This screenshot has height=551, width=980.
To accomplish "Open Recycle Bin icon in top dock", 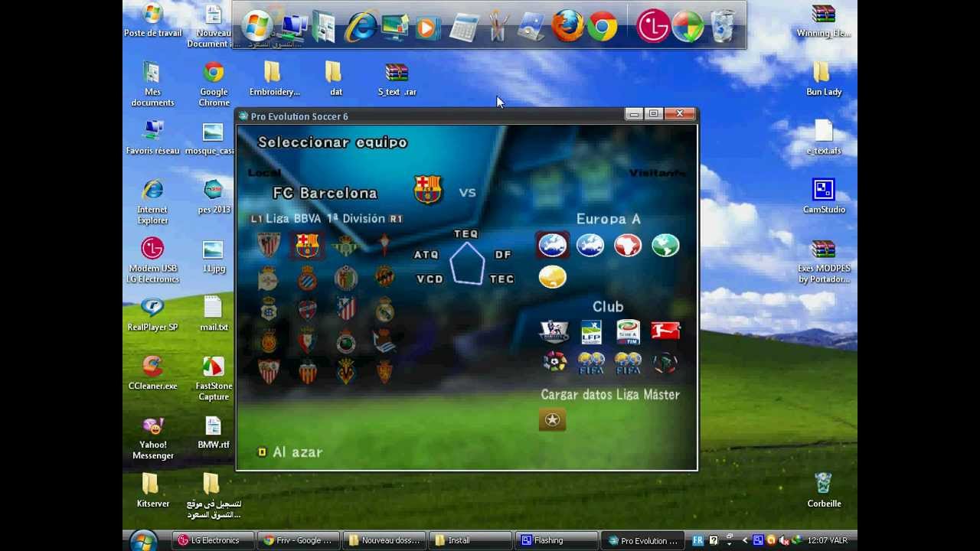I will coord(723,26).
